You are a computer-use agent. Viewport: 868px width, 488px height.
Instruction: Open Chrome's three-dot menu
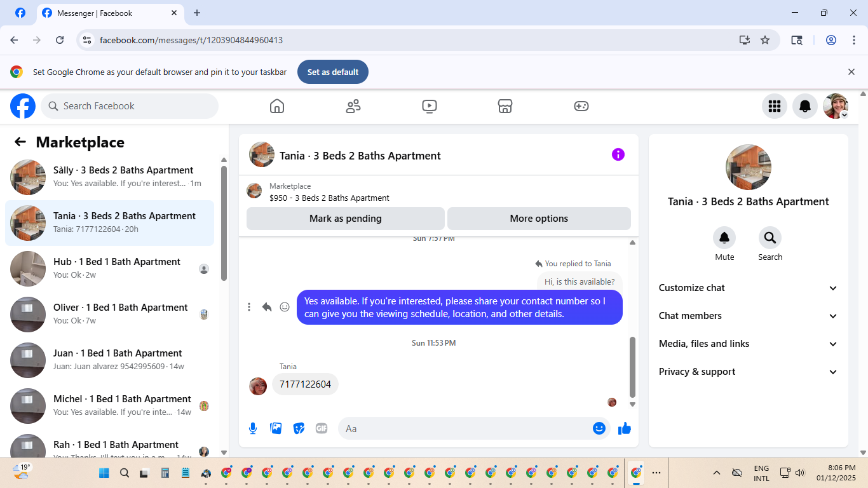[x=854, y=40]
